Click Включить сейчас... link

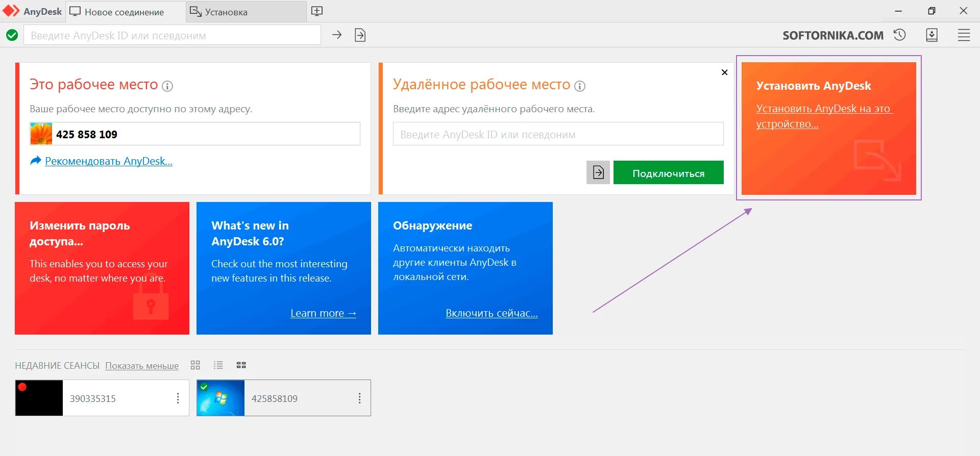(x=492, y=313)
